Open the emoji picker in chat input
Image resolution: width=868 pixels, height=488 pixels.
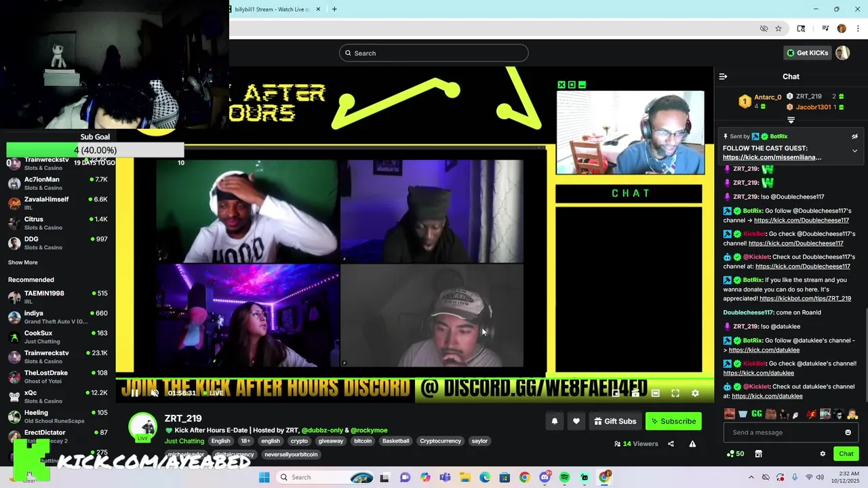848,432
